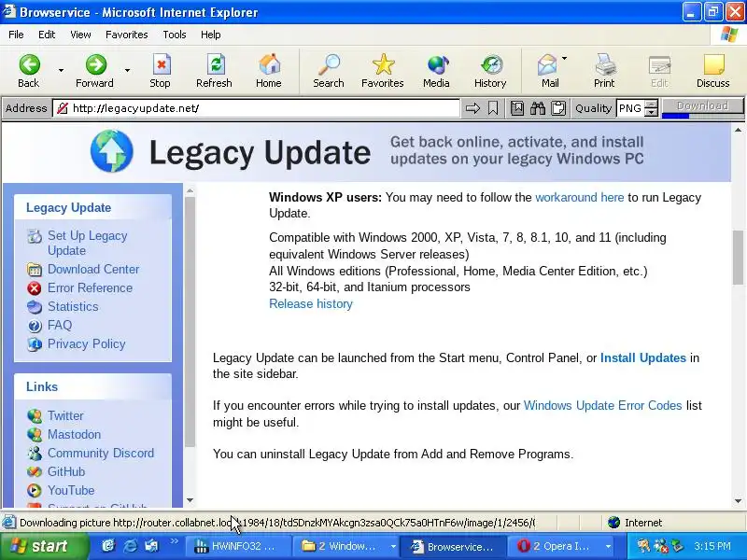Expand hidden Quick Launch icons chevron
The height and width of the screenshot is (560, 747).
point(175,541)
